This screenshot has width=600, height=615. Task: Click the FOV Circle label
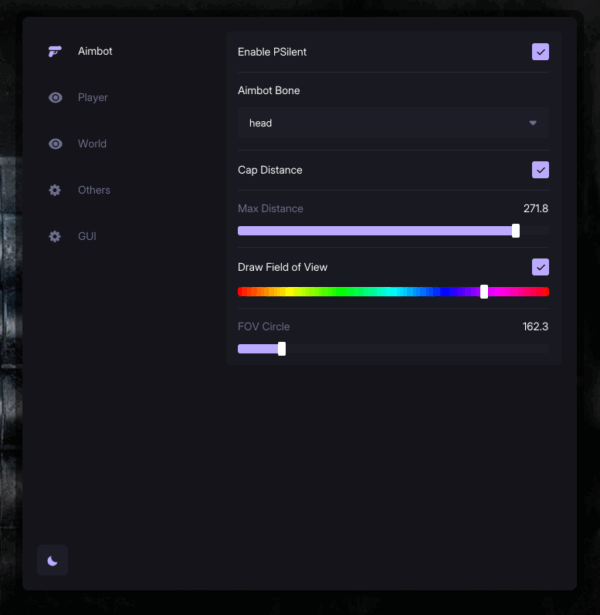pyautogui.click(x=264, y=326)
